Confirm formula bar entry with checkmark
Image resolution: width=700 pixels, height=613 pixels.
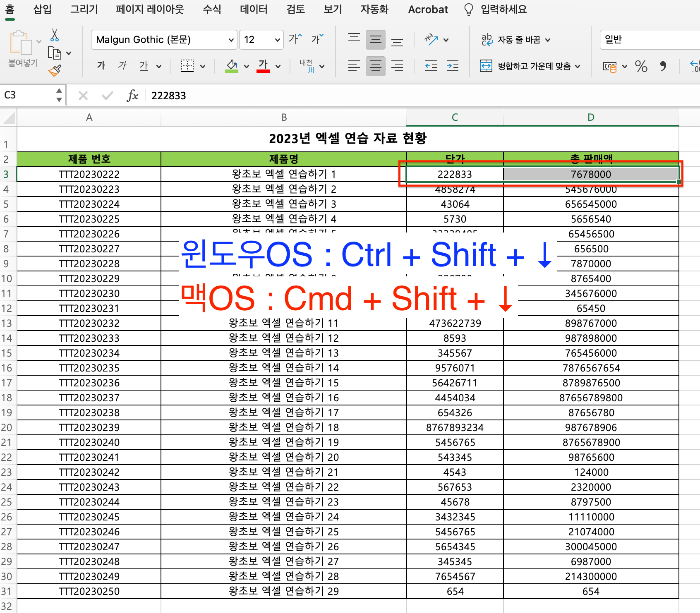(107, 95)
